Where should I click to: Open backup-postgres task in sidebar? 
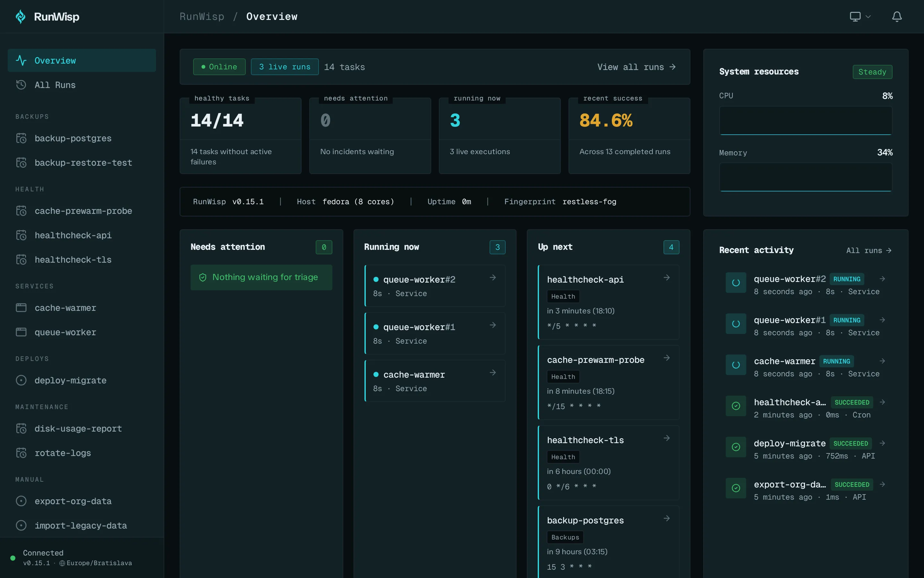coord(82,138)
